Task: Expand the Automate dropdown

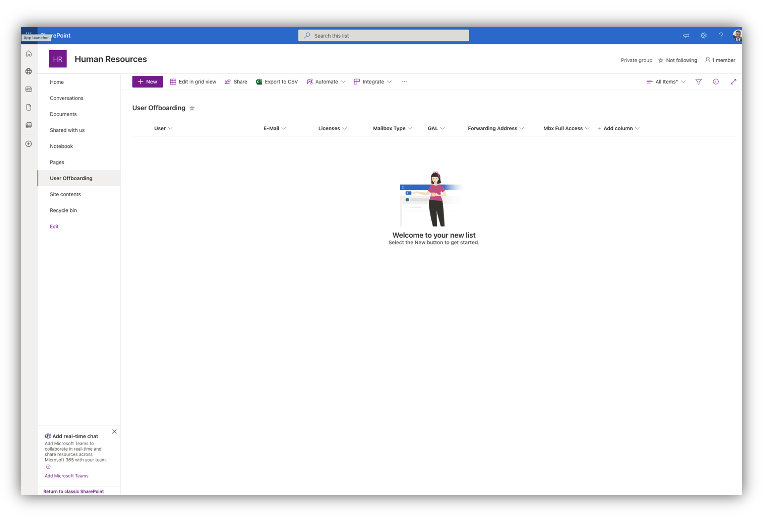Action: point(326,82)
